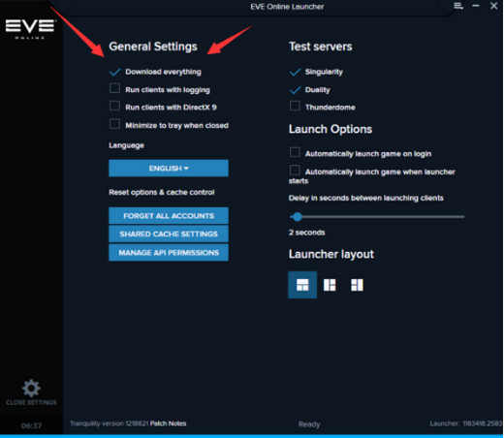Screen dimensions: 504x438
Task: Click Manage API Permissions button
Action: (169, 252)
